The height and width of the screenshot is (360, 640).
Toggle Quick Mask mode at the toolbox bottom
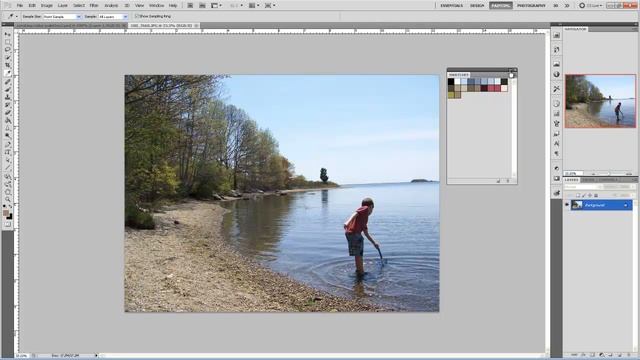click(x=8, y=224)
